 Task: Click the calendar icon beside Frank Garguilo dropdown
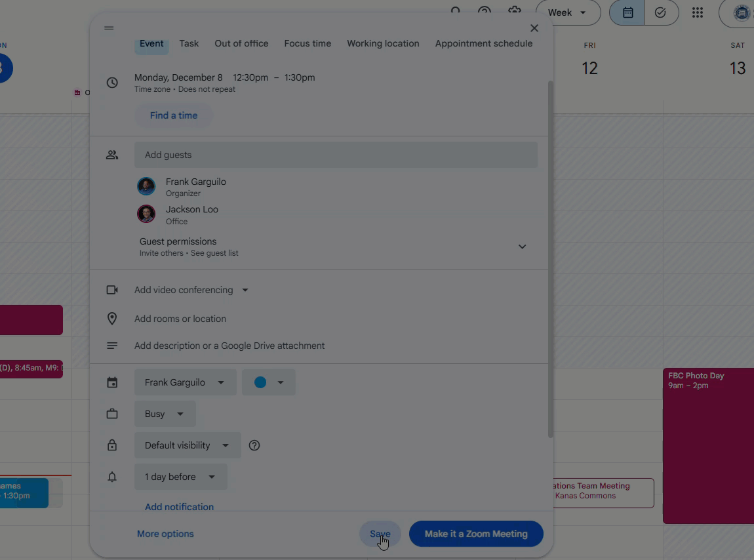[x=112, y=382]
